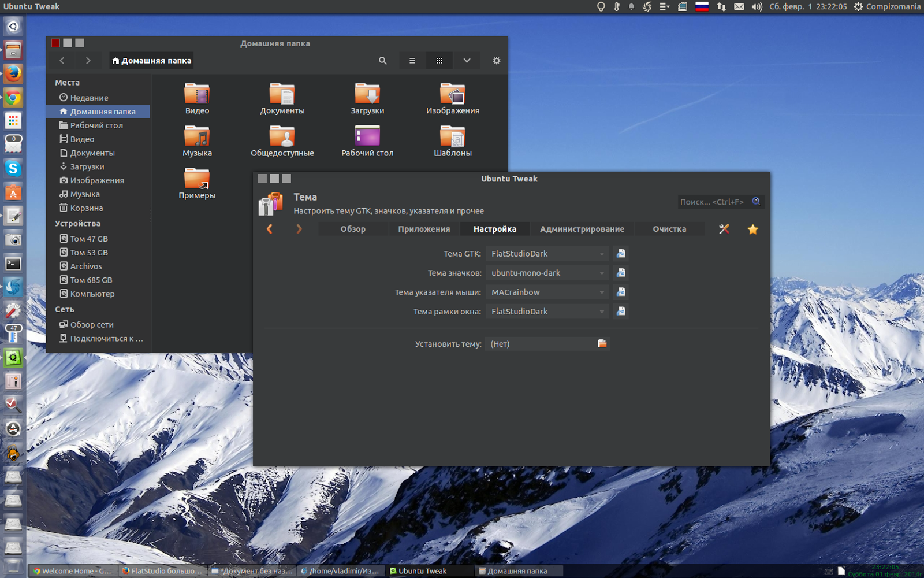Import window border theme button
This screenshot has width=924, height=578.
pos(621,311)
